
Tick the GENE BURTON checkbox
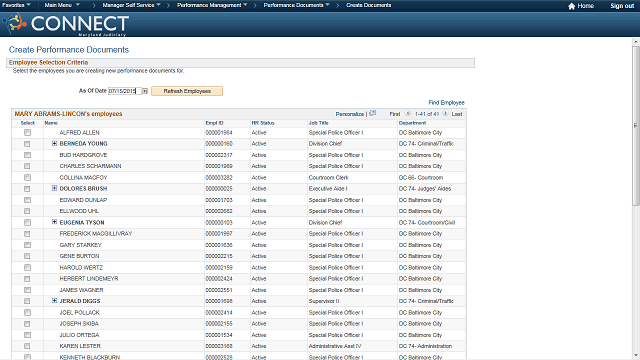pos(27,256)
